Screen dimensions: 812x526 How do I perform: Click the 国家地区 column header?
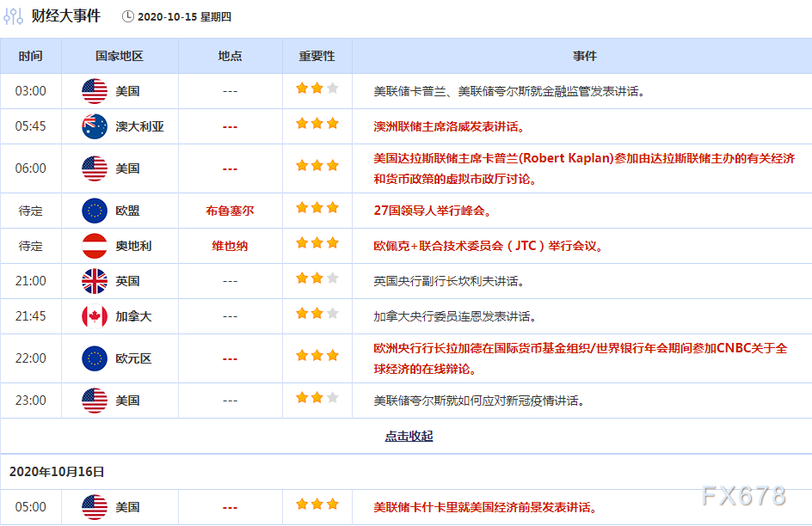119,56
